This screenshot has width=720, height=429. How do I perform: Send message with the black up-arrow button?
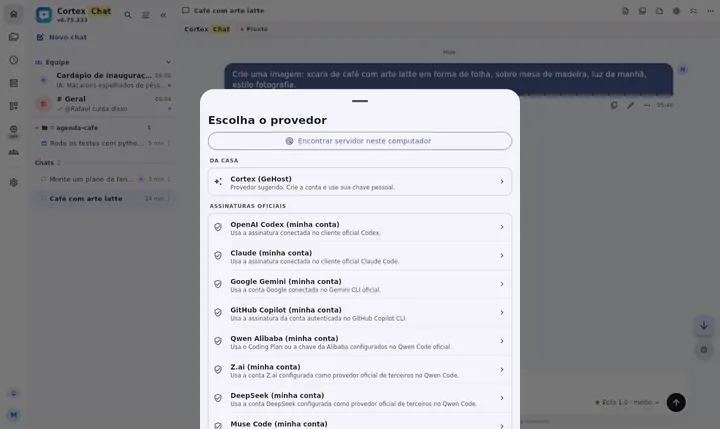click(x=676, y=402)
